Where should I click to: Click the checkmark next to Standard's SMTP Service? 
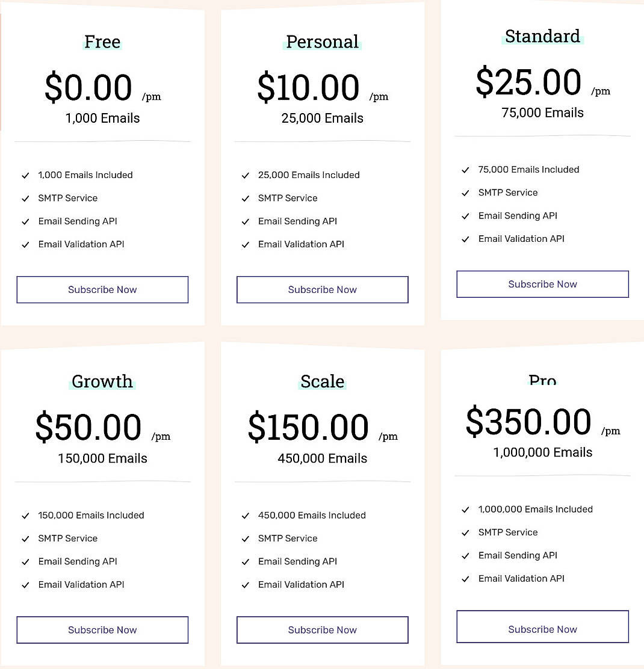[x=466, y=193]
